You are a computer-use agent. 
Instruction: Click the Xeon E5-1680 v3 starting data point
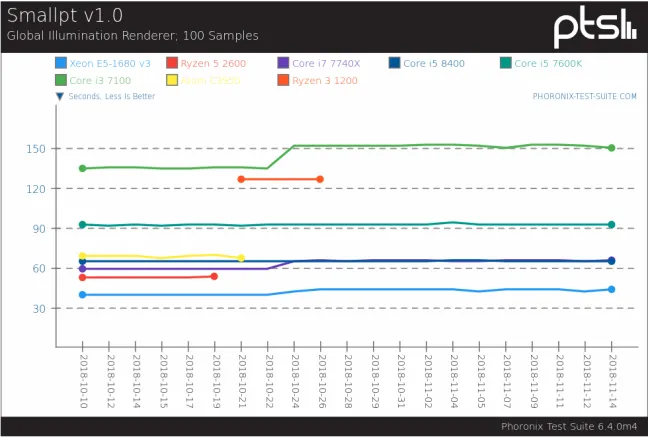pyautogui.click(x=82, y=295)
